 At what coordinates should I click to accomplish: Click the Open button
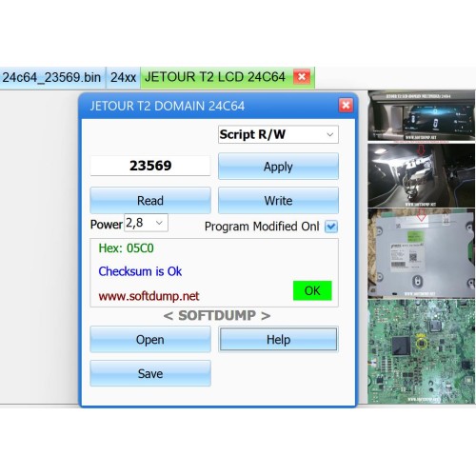(x=150, y=340)
